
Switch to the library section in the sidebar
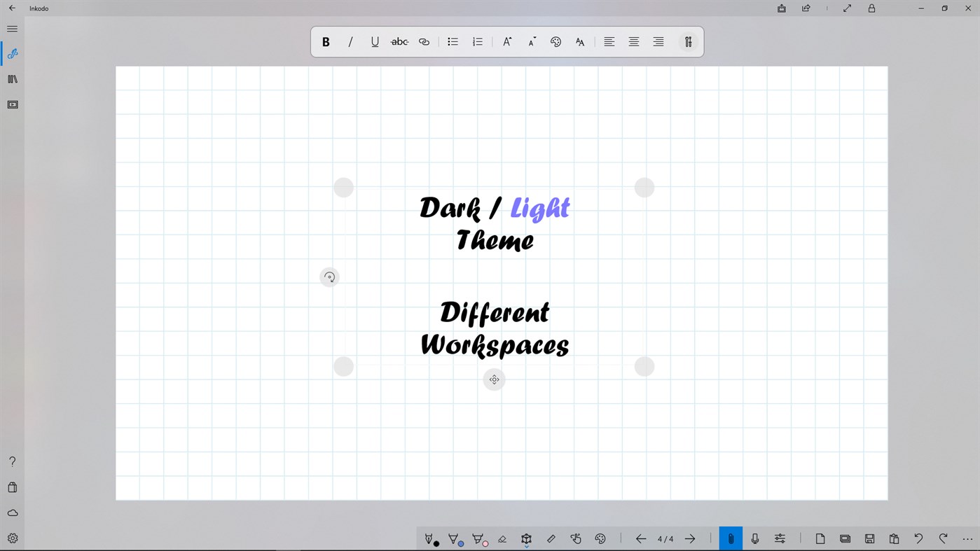(12, 78)
